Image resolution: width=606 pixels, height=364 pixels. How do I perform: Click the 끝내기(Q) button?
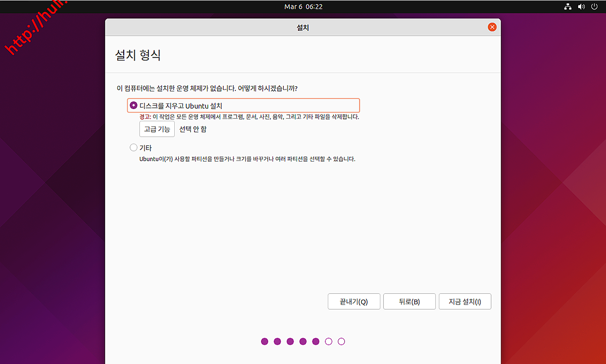pyautogui.click(x=354, y=302)
